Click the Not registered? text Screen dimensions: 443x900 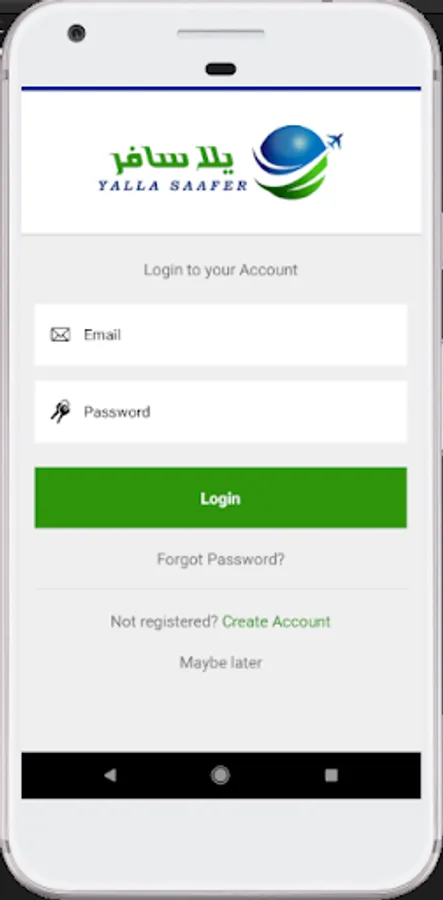(164, 622)
